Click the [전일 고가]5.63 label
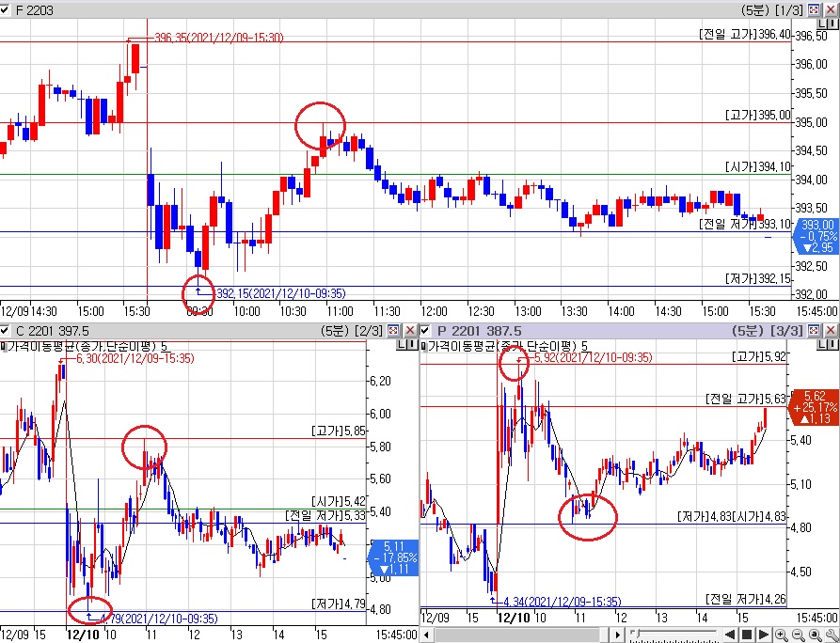This screenshot has width=840, height=643. (746, 399)
